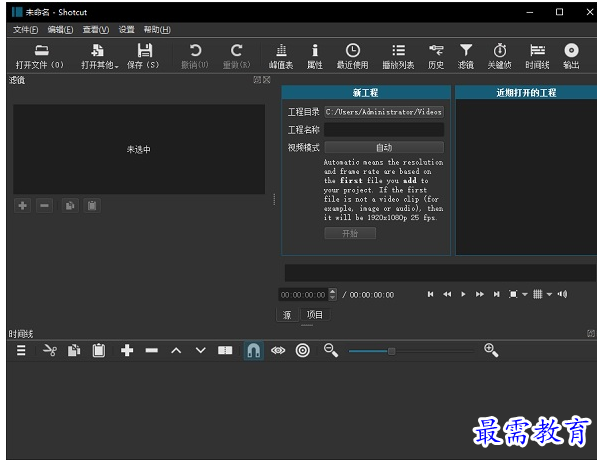Open the 编辑(E) menu

(60, 30)
